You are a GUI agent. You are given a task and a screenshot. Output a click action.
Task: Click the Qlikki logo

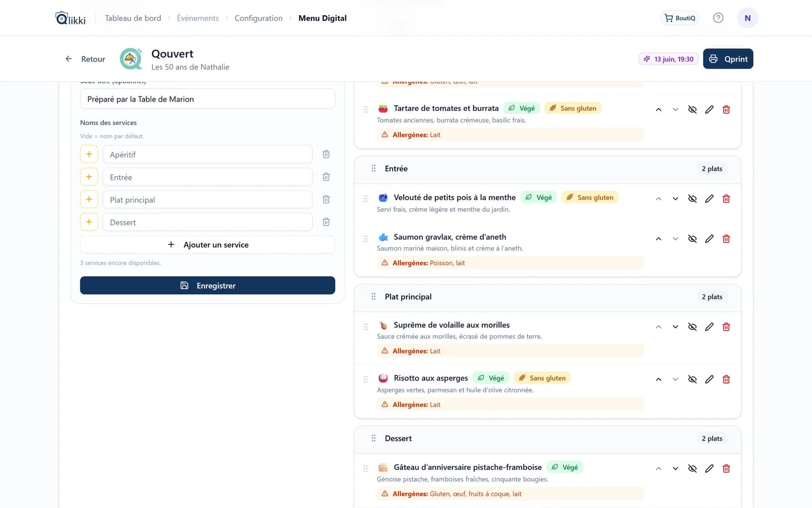[71, 18]
